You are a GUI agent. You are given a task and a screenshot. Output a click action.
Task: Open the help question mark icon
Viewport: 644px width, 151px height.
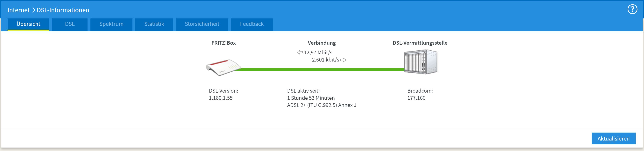[x=632, y=10]
